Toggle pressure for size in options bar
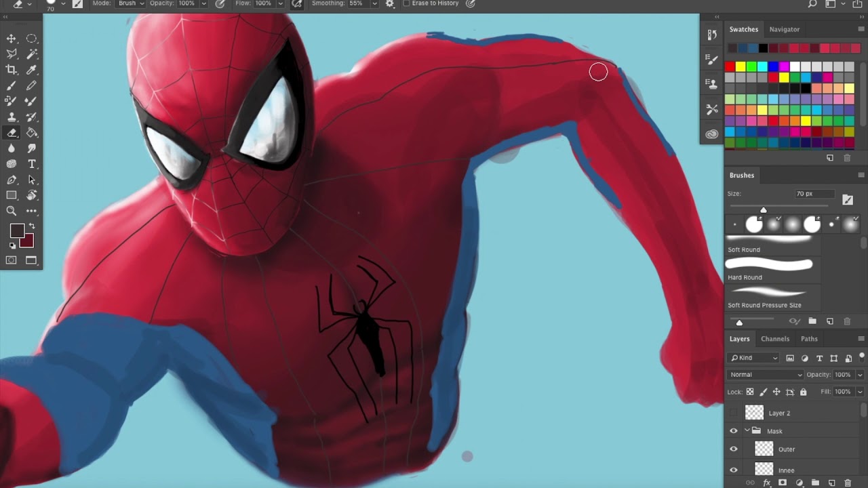Screen dimensions: 868x488 tap(471, 3)
